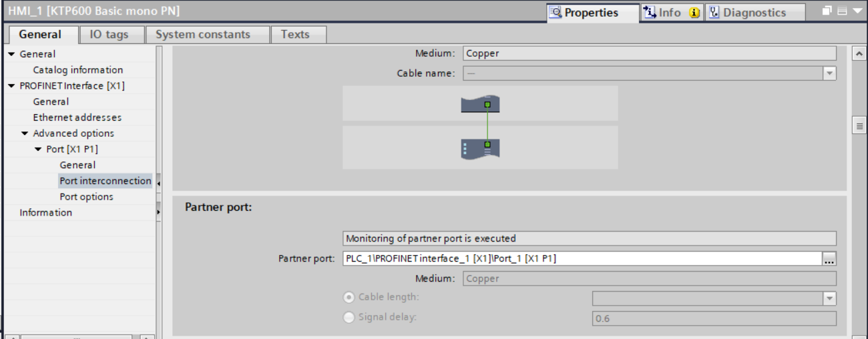Click the HMI device icon in the diagram
This screenshot has width=868, height=339.
(x=480, y=104)
